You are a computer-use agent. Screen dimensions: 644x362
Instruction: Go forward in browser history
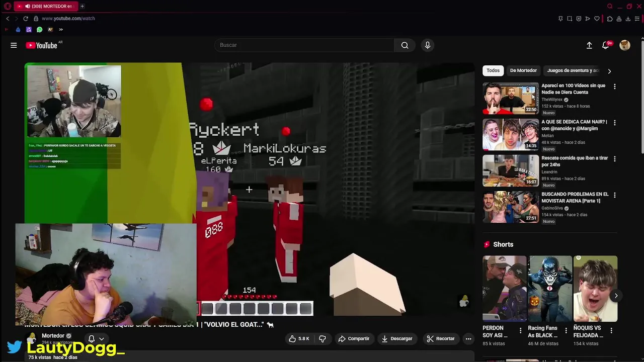(x=16, y=19)
